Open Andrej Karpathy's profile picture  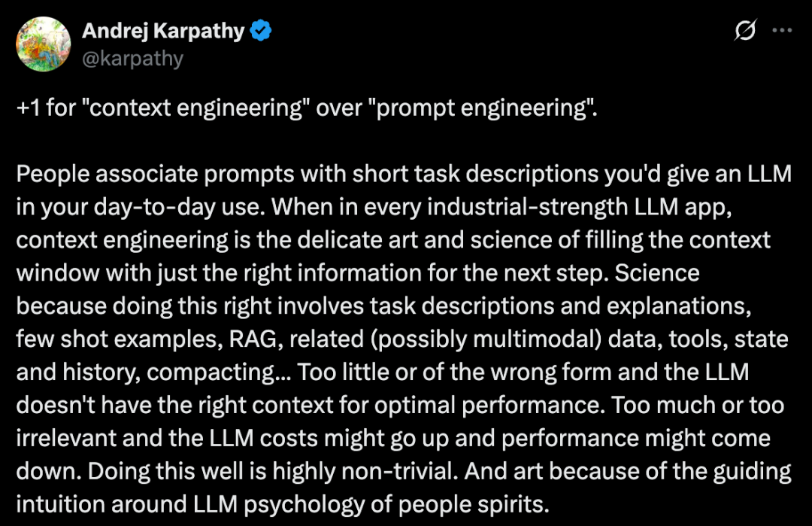click(43, 44)
